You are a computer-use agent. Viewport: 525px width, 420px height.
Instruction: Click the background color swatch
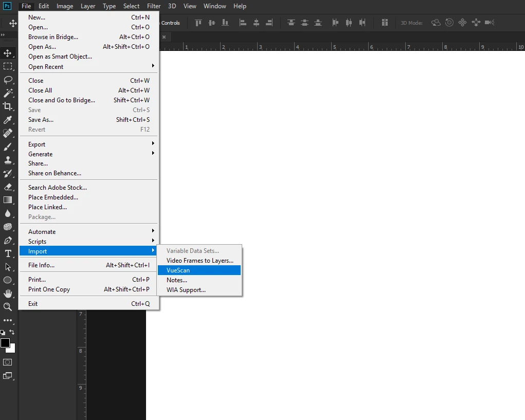click(12, 350)
